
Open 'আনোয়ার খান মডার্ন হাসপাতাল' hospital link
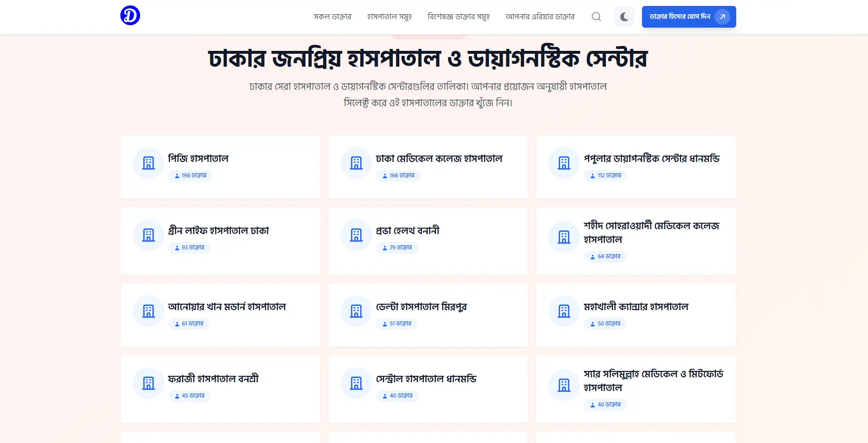click(x=227, y=307)
